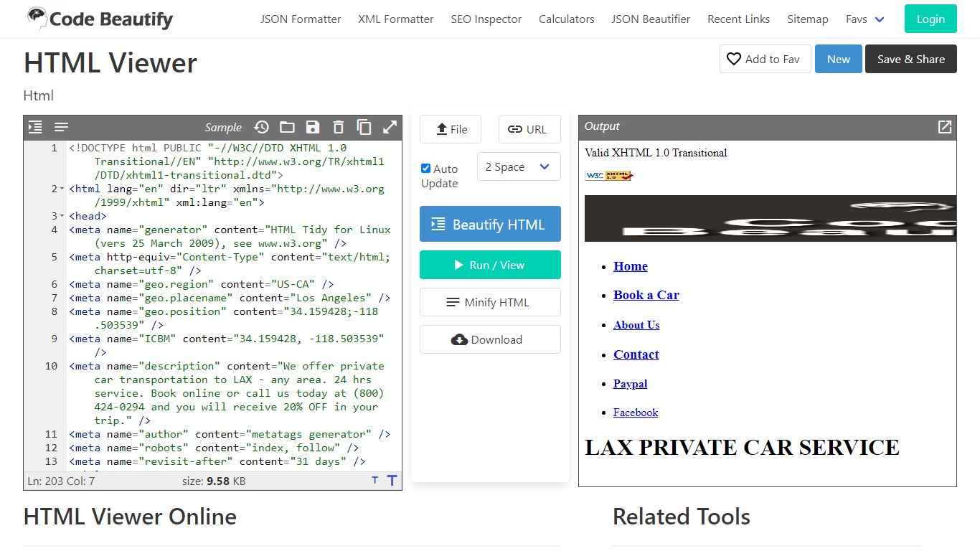Click the W3C XHTML 1.0 badge in output
Image resolution: width=980 pixels, height=551 pixels.
click(x=608, y=175)
